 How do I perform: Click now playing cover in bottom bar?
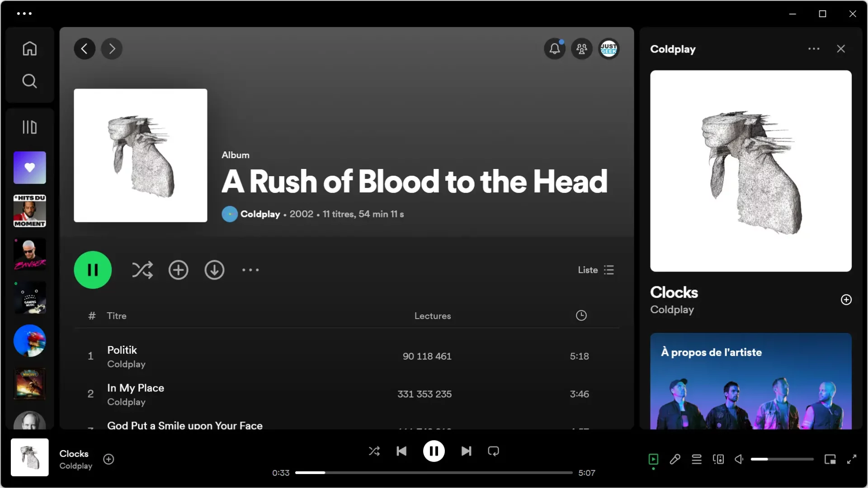(x=30, y=457)
